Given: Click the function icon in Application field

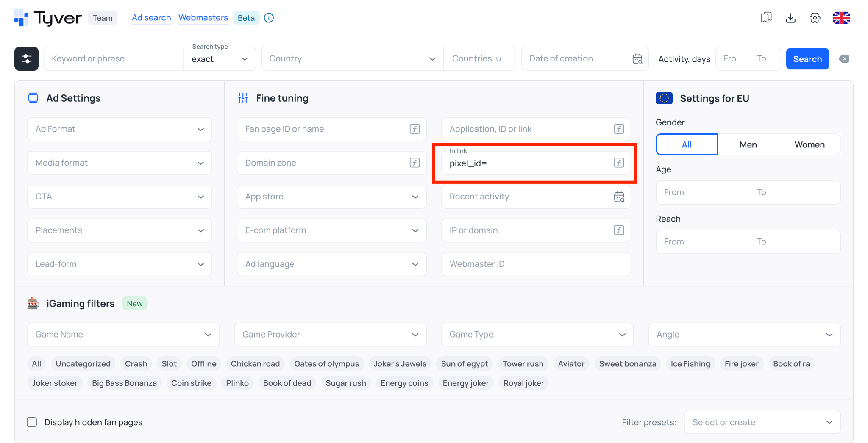Looking at the screenshot, I should [x=619, y=129].
